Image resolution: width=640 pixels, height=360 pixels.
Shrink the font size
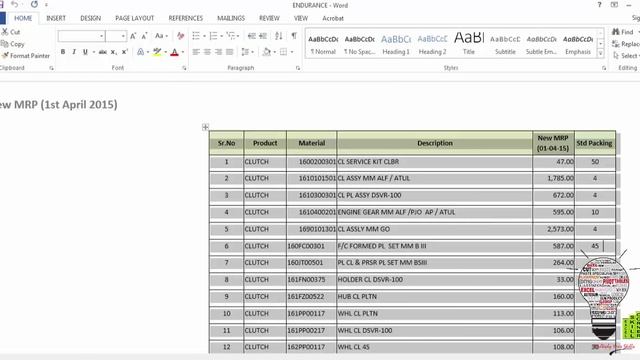pyautogui.click(x=144, y=36)
